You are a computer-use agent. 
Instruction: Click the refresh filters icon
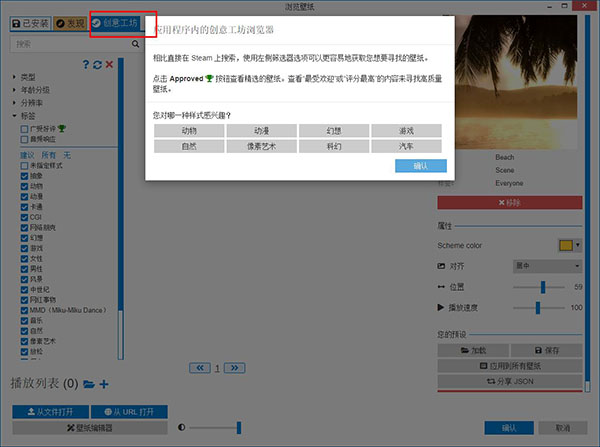(96, 65)
